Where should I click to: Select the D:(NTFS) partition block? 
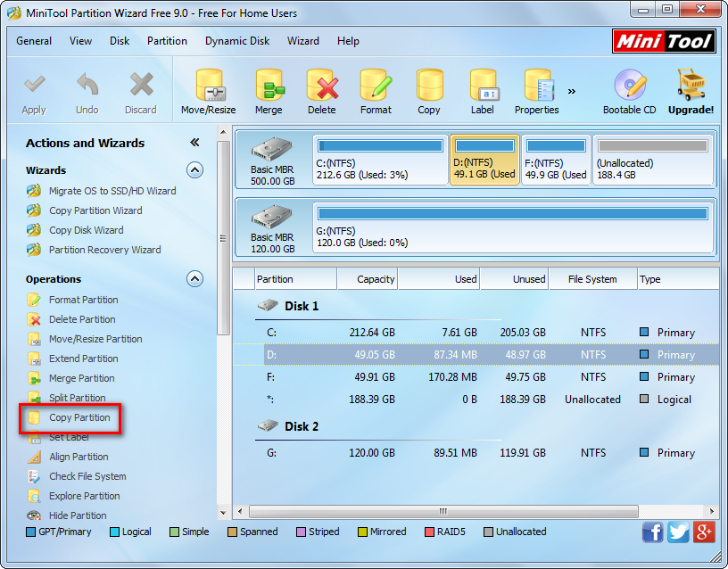[x=484, y=161]
